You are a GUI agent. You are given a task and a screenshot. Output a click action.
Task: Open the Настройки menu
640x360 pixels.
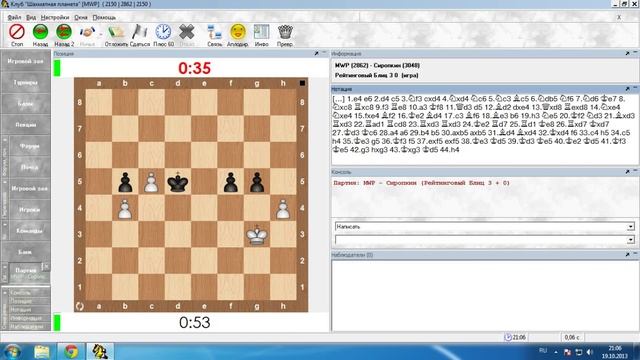pos(55,18)
